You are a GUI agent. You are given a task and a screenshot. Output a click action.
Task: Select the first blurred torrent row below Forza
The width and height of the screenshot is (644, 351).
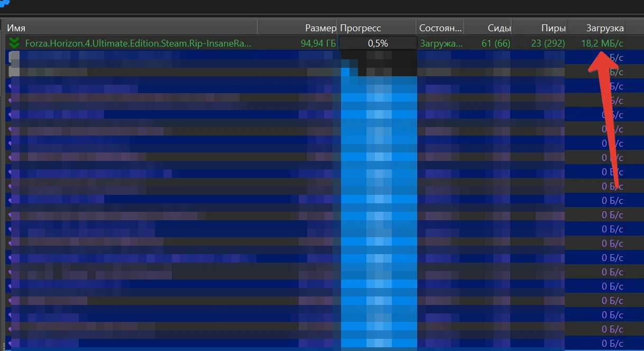click(x=159, y=57)
